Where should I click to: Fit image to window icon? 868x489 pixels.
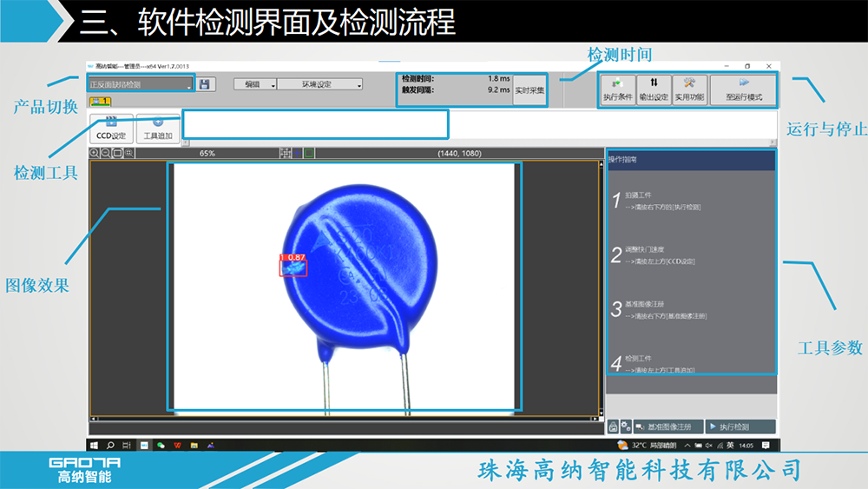point(117,153)
